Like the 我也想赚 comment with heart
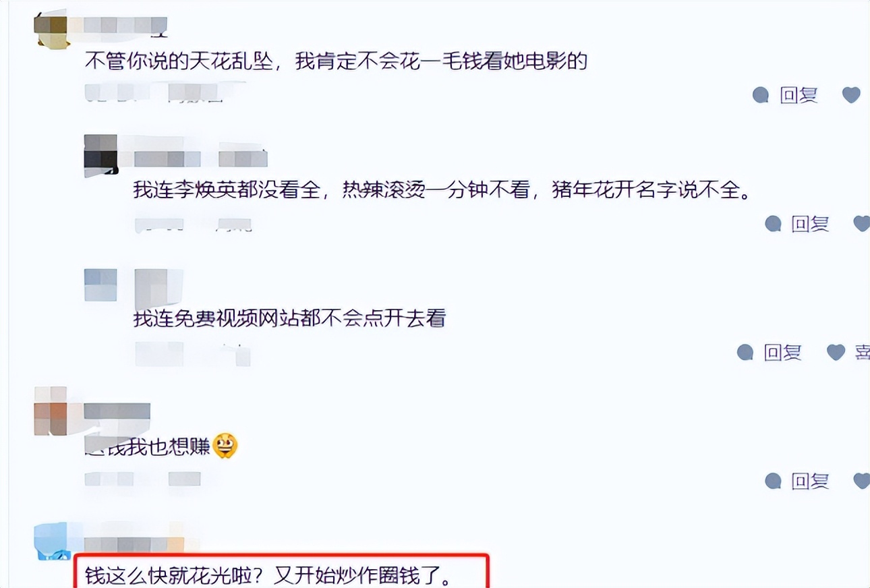 tap(862, 481)
